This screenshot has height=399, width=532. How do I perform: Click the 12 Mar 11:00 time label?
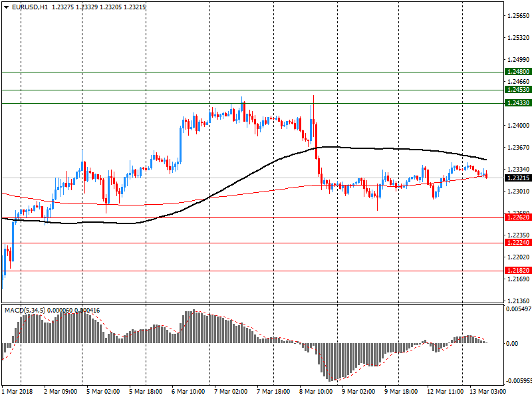tap(443, 392)
